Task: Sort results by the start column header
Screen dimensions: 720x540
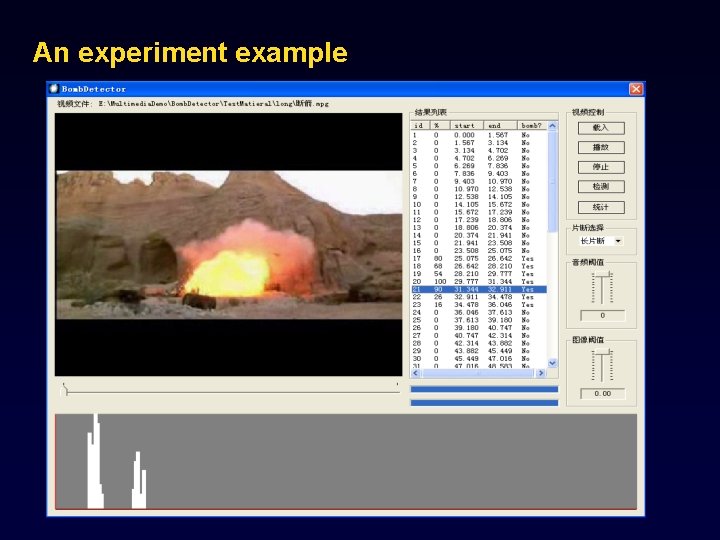Action: coord(467,125)
